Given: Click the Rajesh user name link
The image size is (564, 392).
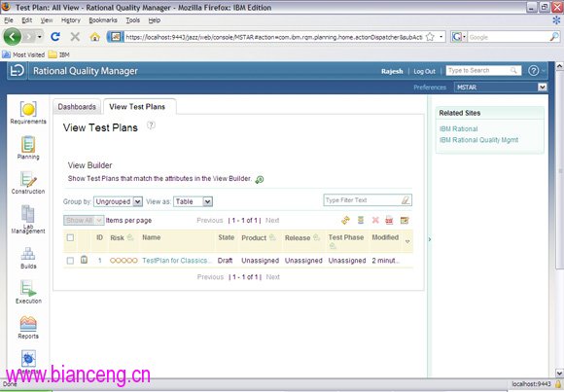Looking at the screenshot, I should [x=392, y=71].
